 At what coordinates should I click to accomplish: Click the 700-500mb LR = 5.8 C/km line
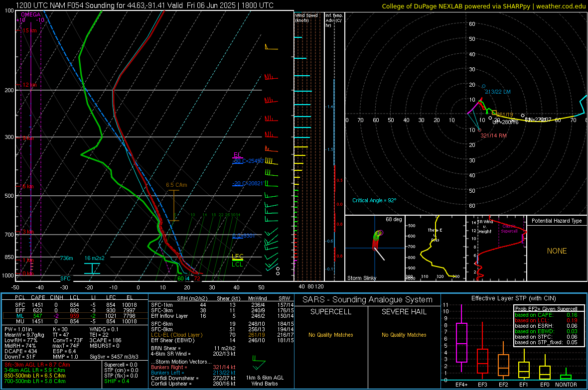pyautogui.click(x=35, y=381)
